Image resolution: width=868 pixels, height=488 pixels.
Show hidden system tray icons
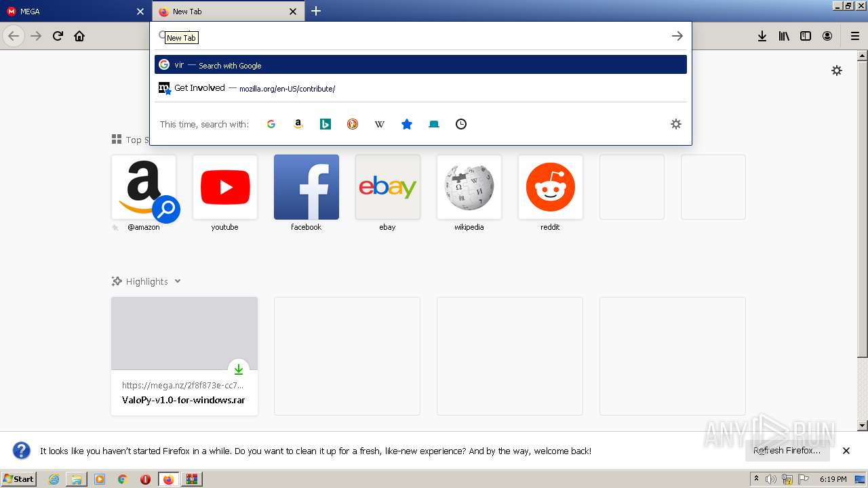point(756,479)
